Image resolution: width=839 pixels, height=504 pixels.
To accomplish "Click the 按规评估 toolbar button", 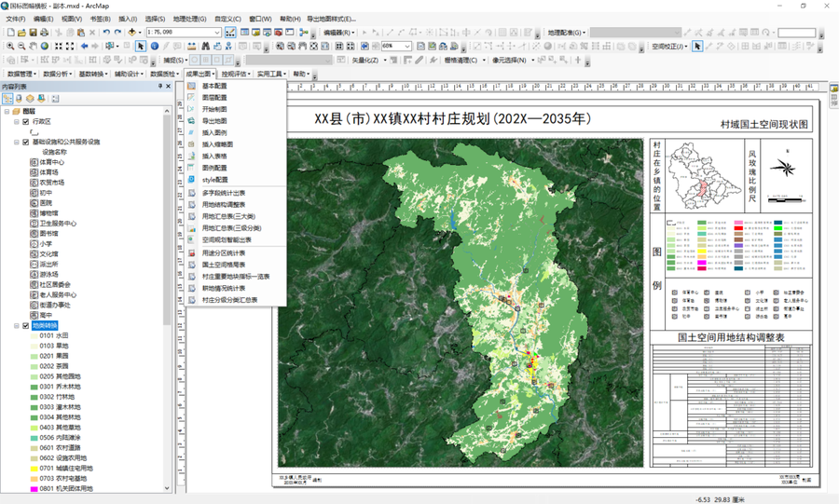I will click(x=236, y=75).
